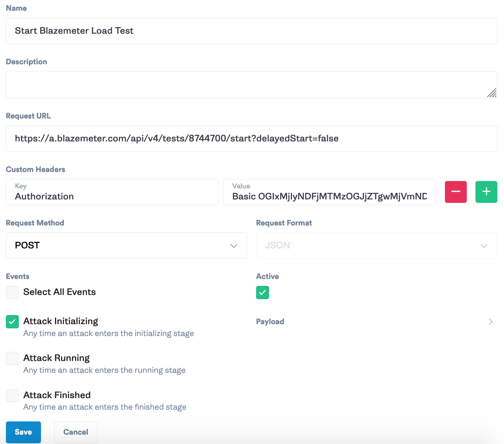Screen dimensions: 504x444
Task: Expand the Payload section chevron
Action: [x=491, y=322]
